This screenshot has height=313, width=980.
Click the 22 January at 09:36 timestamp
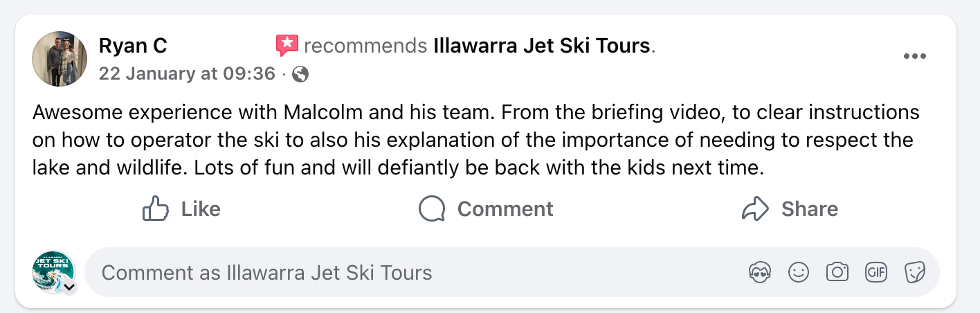point(187,73)
